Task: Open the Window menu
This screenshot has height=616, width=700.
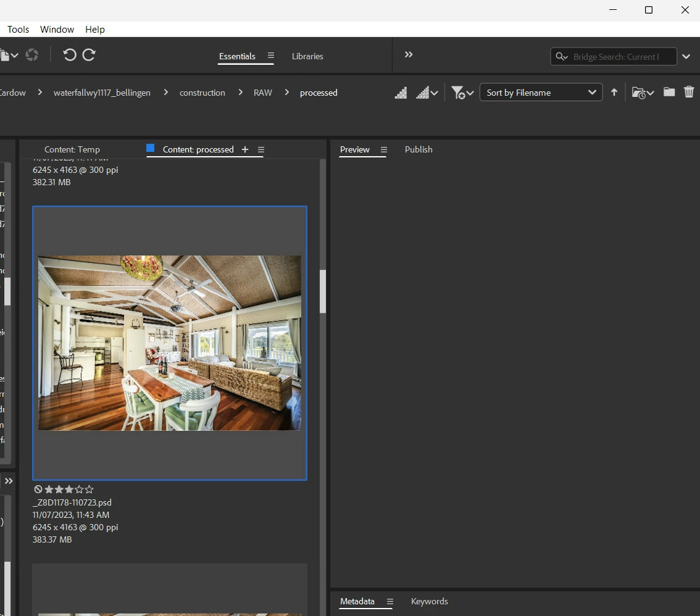Action: [57, 30]
